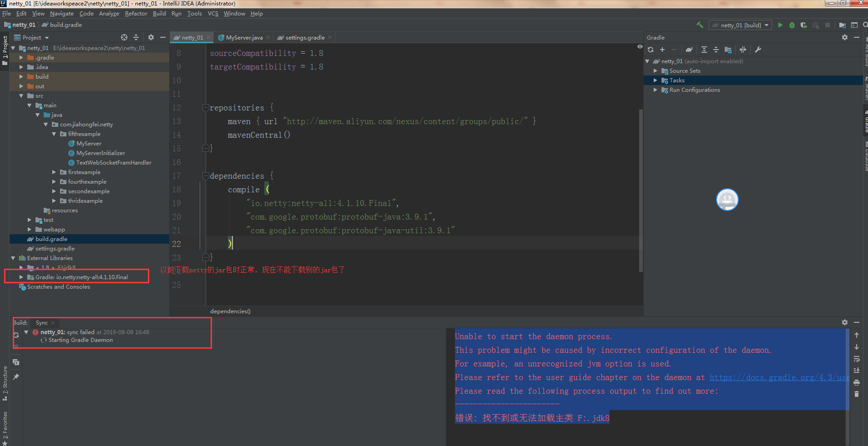Open Gradle panel gear options
Viewport: 868px width, 446px height.
point(845,37)
